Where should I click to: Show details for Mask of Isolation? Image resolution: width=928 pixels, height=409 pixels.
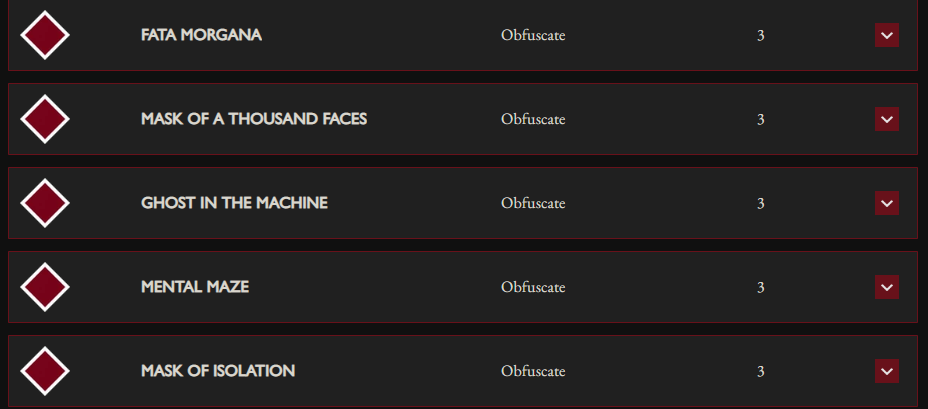[887, 371]
